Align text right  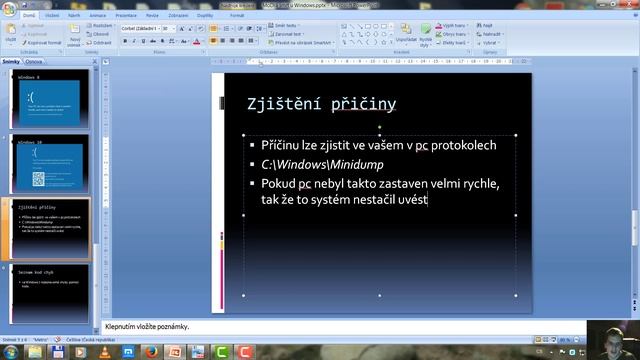pyautogui.click(x=232, y=41)
